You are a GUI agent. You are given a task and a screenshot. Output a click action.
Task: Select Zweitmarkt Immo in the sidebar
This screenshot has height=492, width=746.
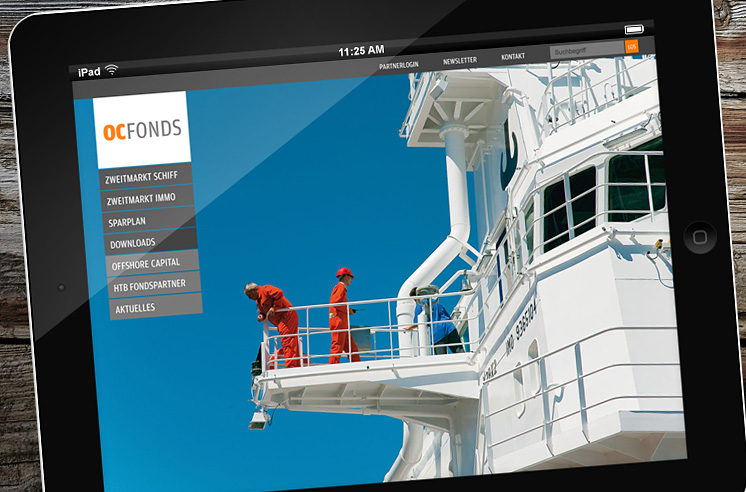(147, 199)
